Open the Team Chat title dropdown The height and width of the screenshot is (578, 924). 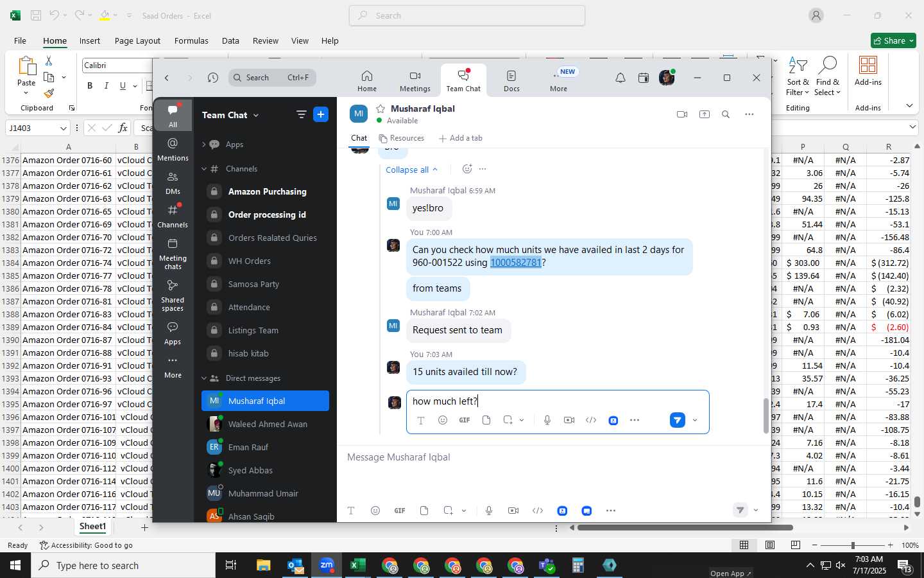(x=230, y=115)
